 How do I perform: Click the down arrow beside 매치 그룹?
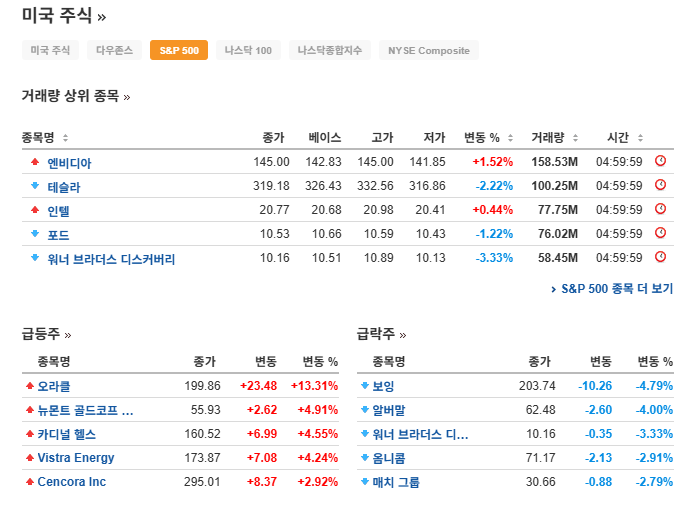coord(365,482)
